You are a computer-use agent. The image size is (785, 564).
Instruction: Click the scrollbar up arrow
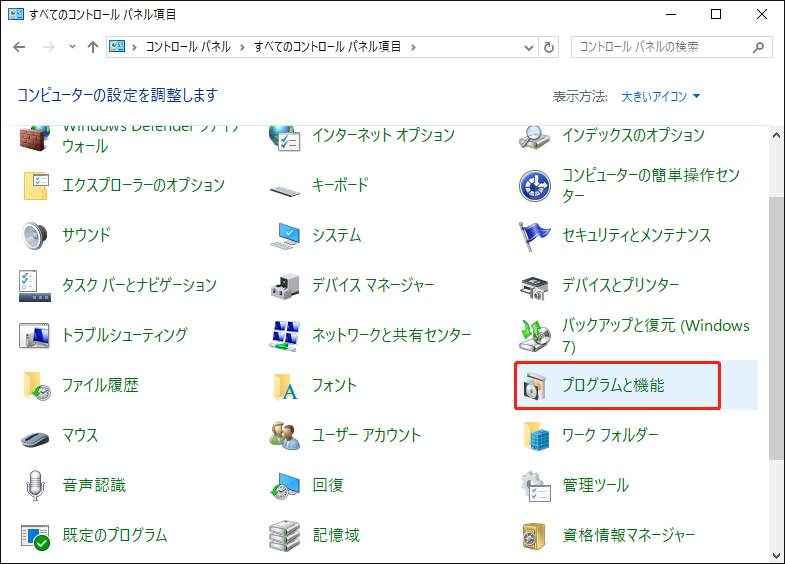(x=776, y=135)
